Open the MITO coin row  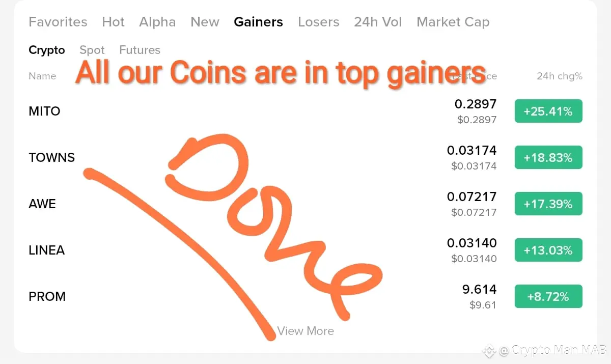(305, 111)
